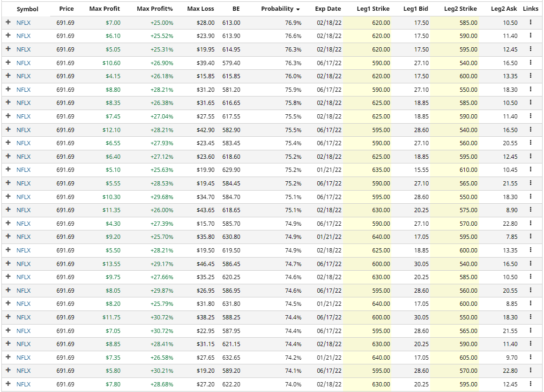Screen dimensions: 544x392
Task: Open three-dot menu for $10.30 max profit row
Action: pos(530,196)
